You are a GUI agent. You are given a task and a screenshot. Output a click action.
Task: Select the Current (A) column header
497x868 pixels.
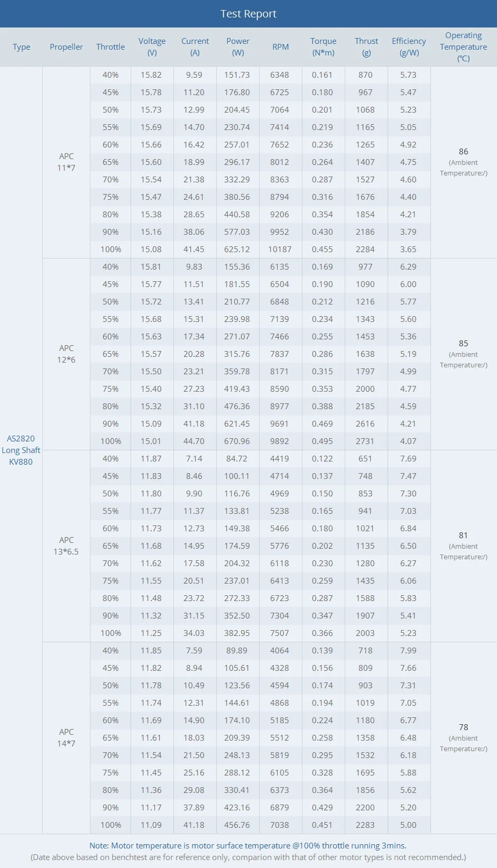(195, 47)
